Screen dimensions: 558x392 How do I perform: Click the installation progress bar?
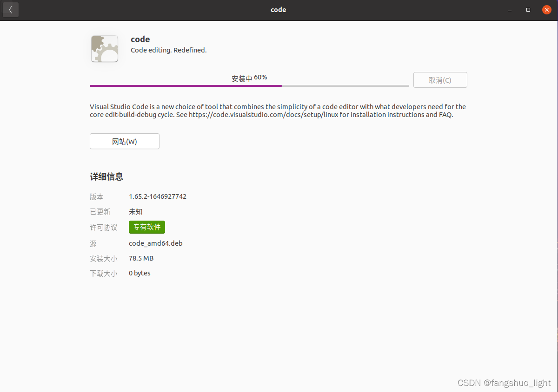pos(249,86)
